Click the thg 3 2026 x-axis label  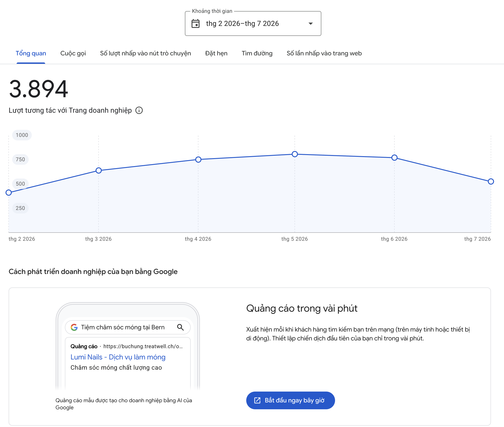(98, 239)
